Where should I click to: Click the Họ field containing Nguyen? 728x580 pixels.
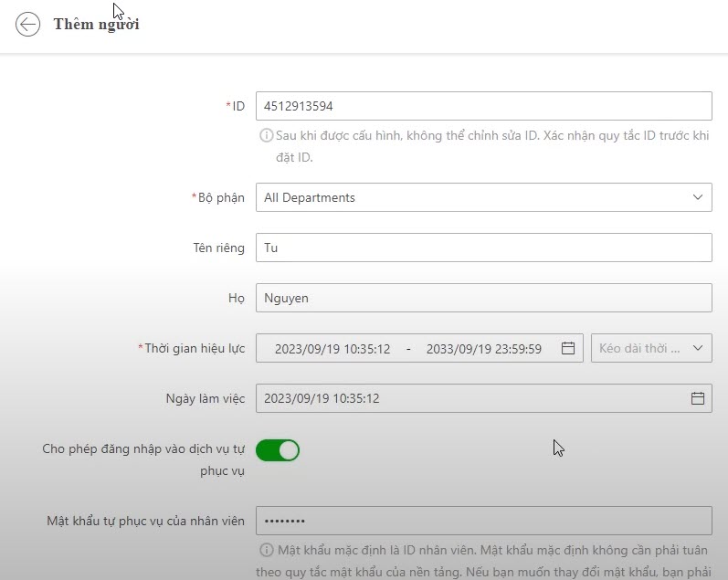pyautogui.click(x=483, y=298)
